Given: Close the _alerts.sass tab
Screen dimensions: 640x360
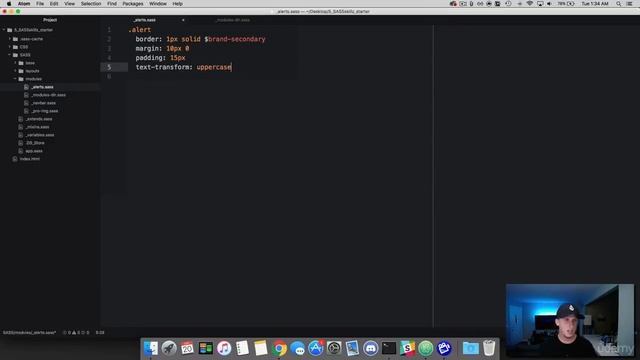Looking at the screenshot, I should (x=183, y=20).
